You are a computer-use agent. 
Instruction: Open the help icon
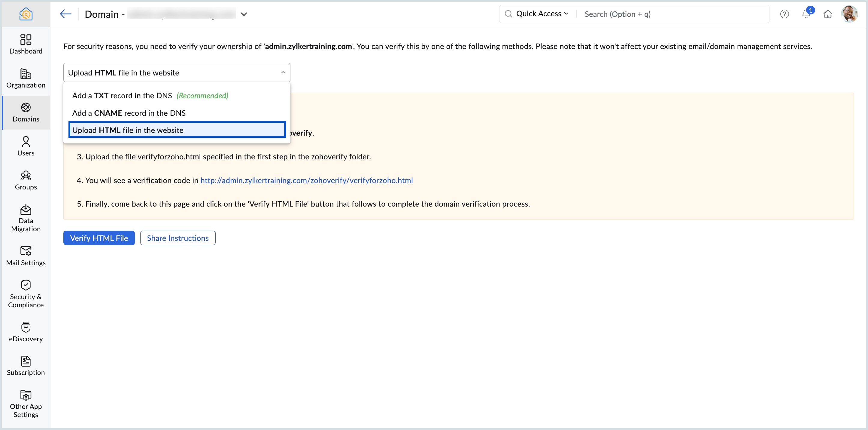(785, 14)
